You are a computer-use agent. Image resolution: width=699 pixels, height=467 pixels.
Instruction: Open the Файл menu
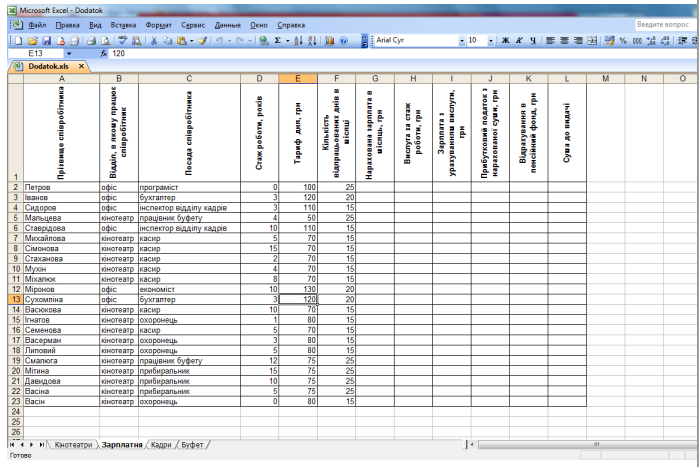(x=37, y=25)
